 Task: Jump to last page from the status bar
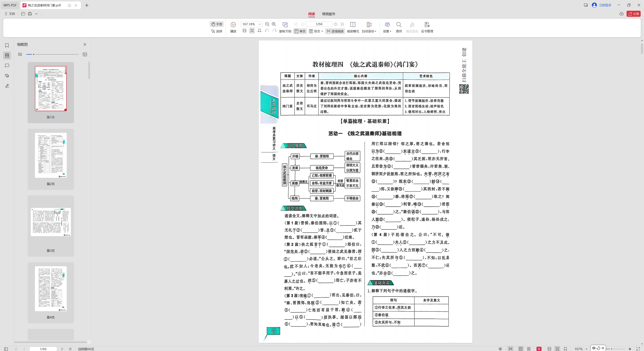pos(70,349)
